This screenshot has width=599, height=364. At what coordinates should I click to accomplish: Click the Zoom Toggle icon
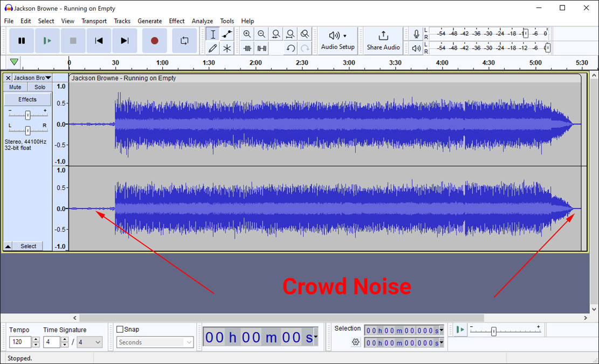[x=305, y=34]
